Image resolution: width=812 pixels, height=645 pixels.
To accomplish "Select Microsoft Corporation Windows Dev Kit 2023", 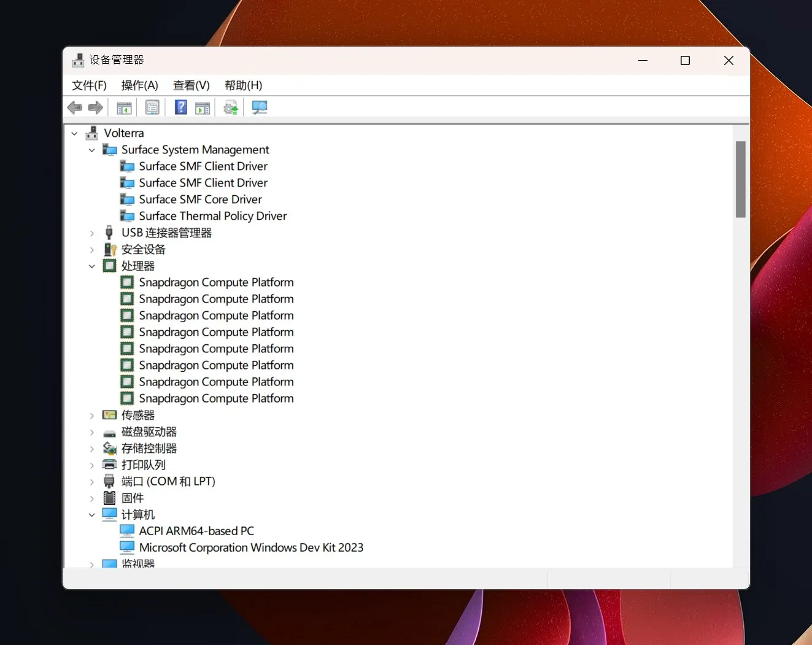I will (x=250, y=547).
